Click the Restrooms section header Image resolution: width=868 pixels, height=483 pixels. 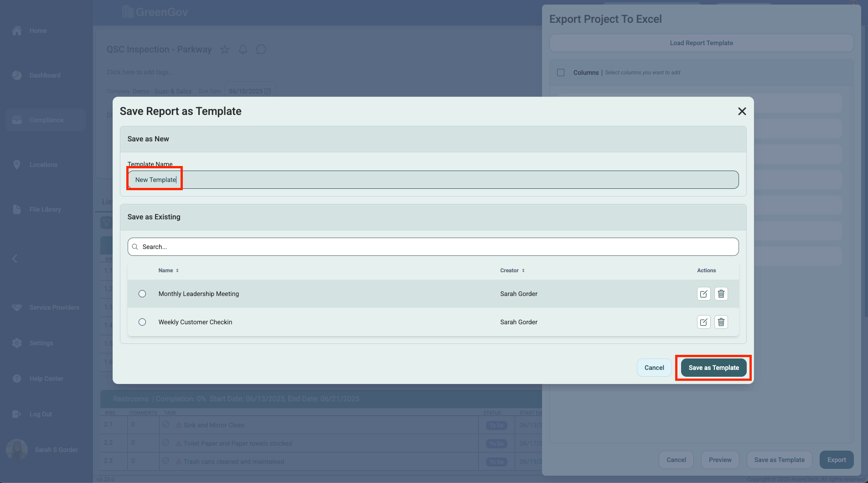321,399
